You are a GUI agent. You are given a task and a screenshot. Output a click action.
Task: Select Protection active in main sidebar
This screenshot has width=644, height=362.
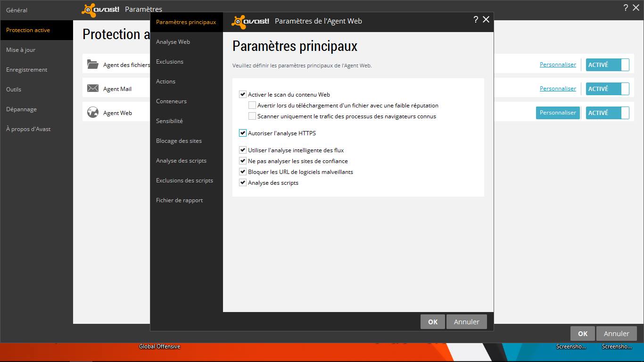click(x=37, y=30)
